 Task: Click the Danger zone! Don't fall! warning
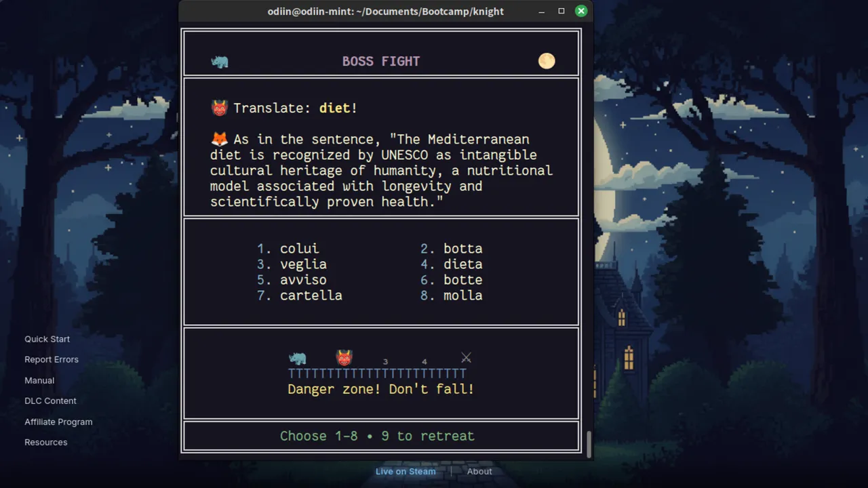coord(381,389)
